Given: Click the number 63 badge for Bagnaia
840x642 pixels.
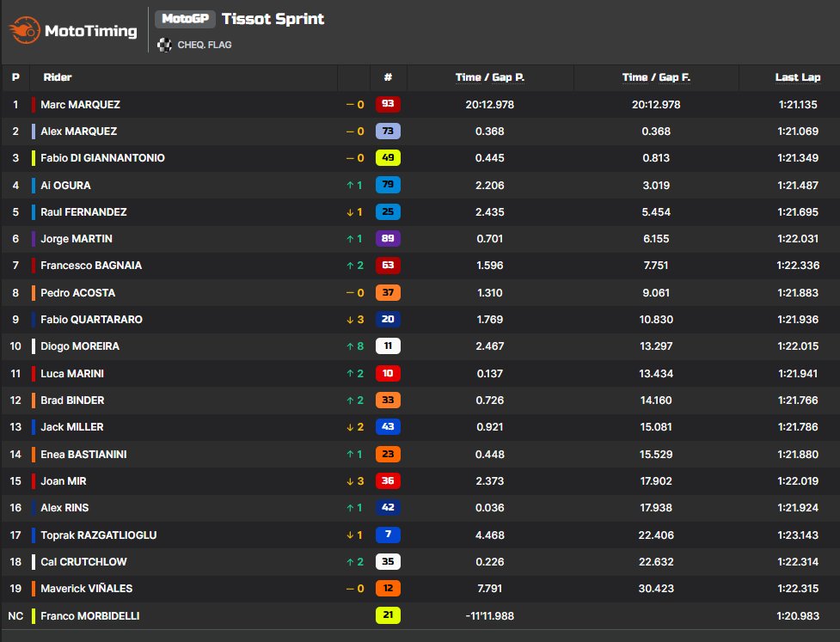Looking at the screenshot, I should pos(388,265).
